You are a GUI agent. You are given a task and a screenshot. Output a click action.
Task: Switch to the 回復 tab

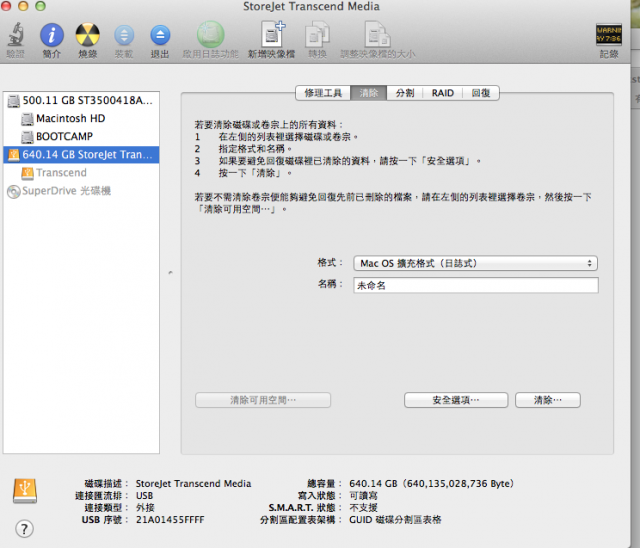coord(480,93)
